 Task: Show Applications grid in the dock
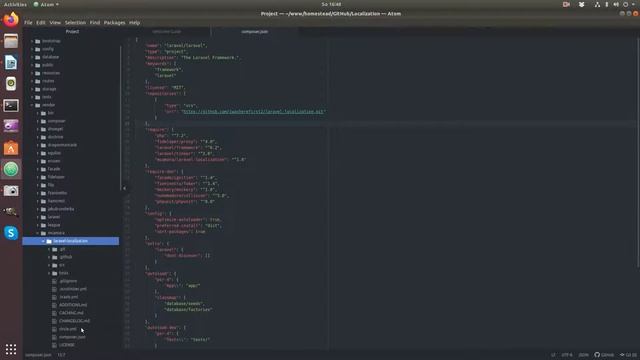pyautogui.click(x=11, y=349)
